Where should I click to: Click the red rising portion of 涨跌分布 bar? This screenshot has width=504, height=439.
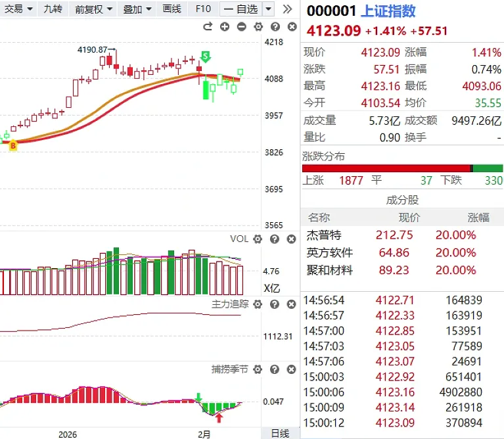(386, 168)
